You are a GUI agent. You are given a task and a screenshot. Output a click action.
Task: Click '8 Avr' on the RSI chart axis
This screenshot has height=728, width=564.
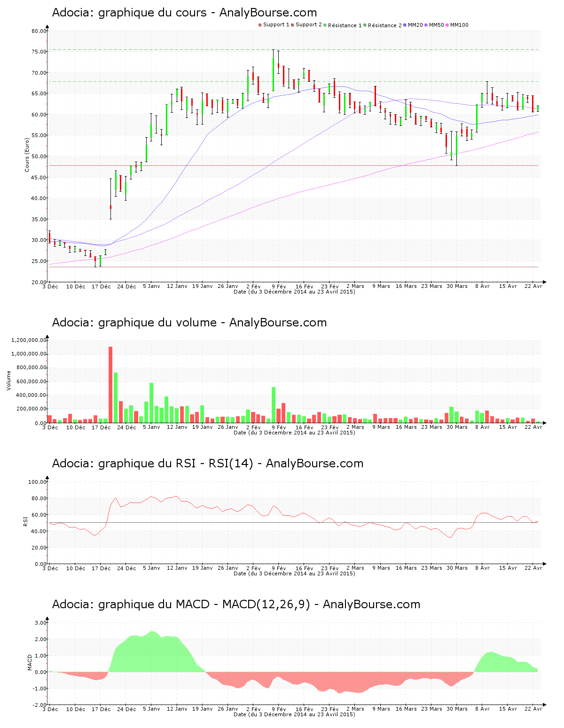482,568
